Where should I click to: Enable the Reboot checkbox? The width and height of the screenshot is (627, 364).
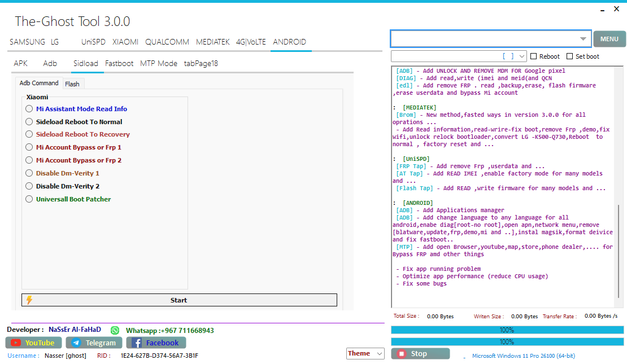(x=534, y=56)
